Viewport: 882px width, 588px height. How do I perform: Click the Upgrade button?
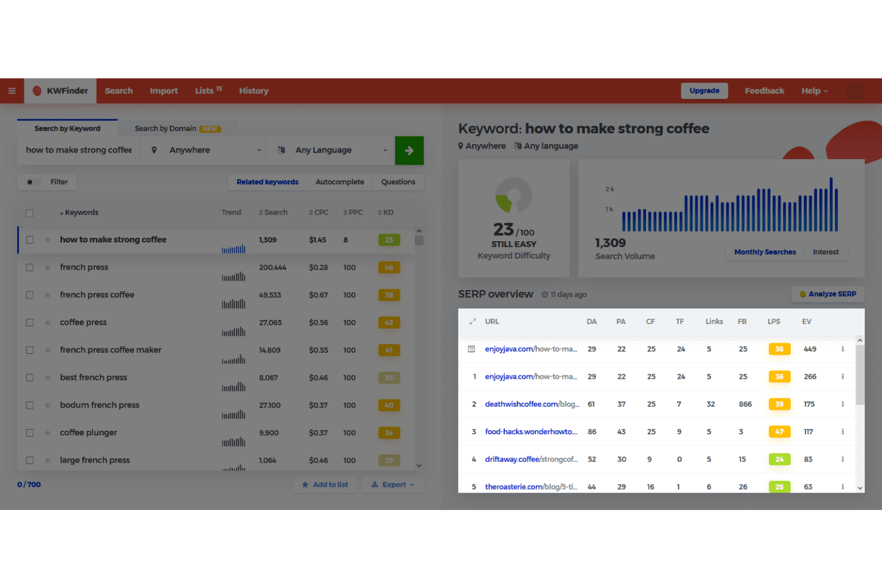704,91
